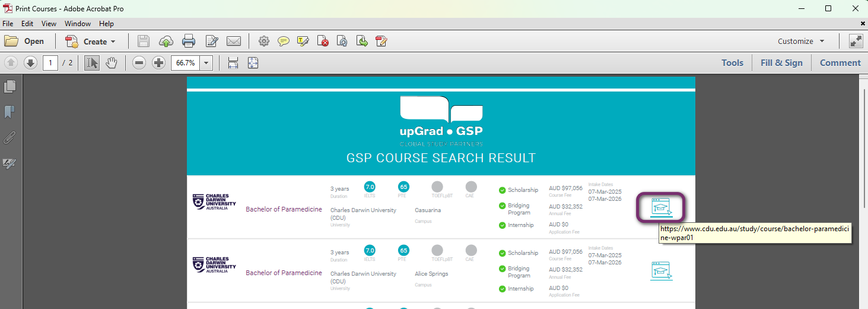
Task: Open the Attachments paperclip panel
Action: (x=9, y=138)
